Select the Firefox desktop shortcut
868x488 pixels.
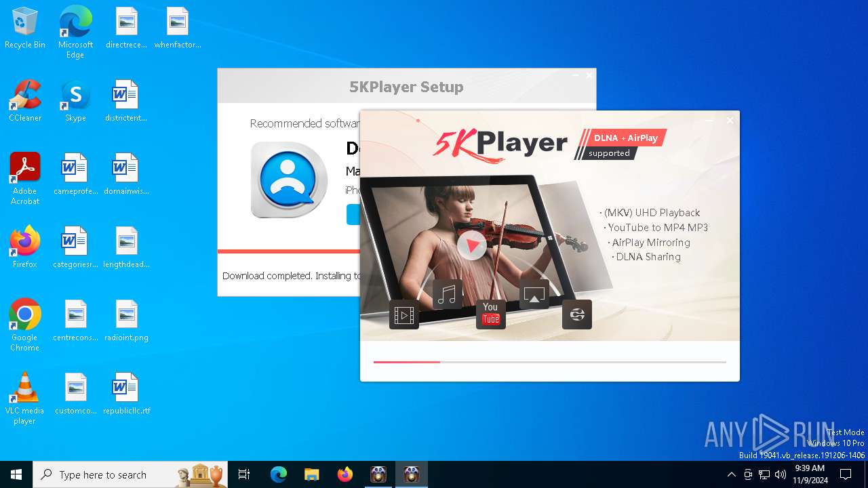(25, 247)
